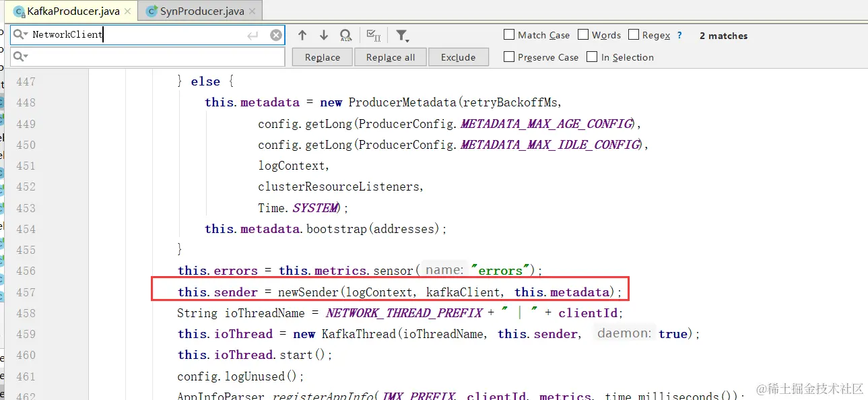Click the Exclude button
Screen dimensions: 868x400
click(x=459, y=57)
